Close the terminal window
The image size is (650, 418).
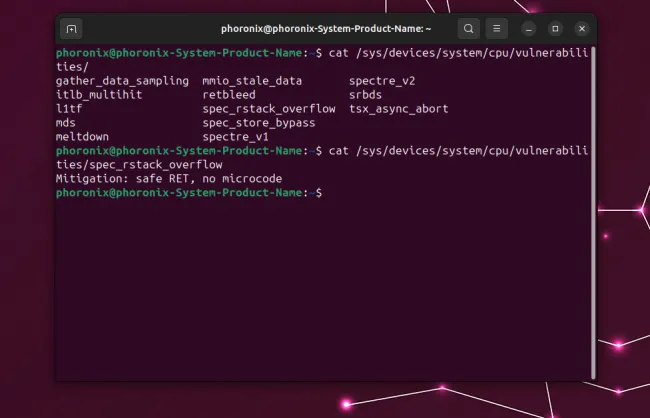tap(582, 29)
